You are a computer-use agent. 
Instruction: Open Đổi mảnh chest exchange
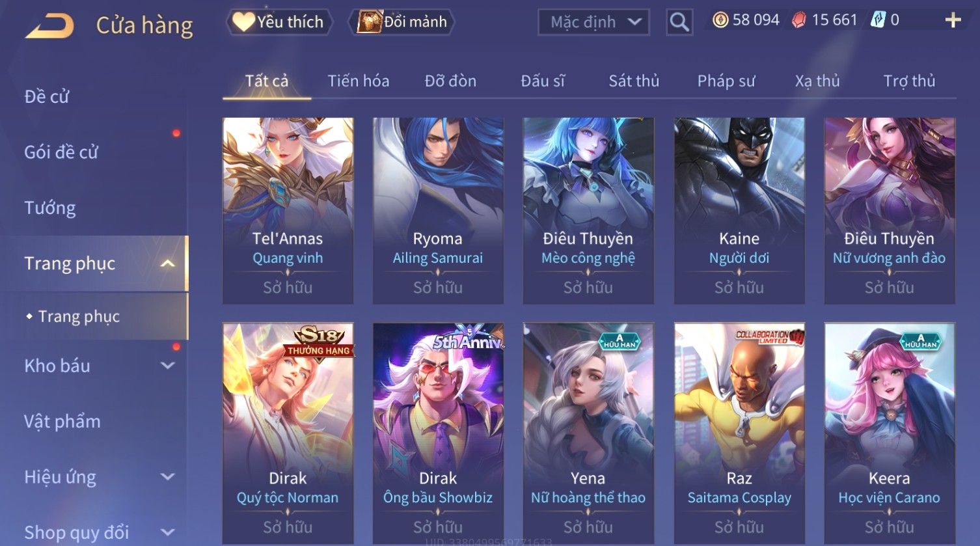tap(402, 22)
